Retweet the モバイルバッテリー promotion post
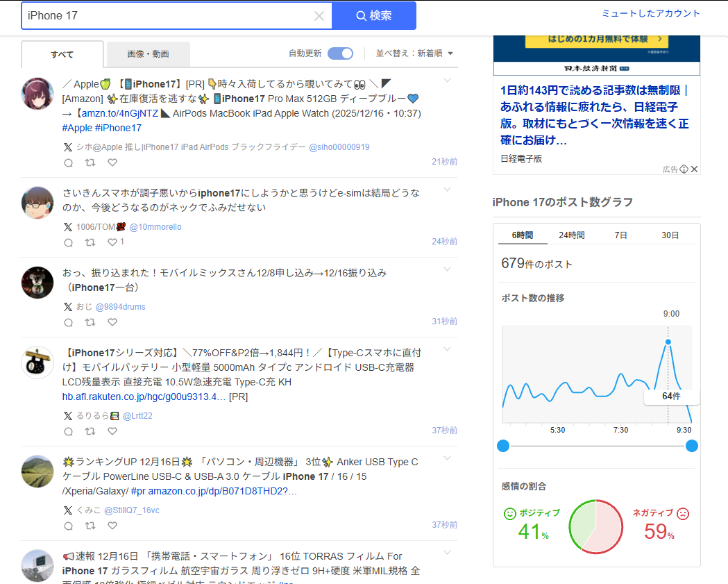 pyautogui.click(x=90, y=431)
